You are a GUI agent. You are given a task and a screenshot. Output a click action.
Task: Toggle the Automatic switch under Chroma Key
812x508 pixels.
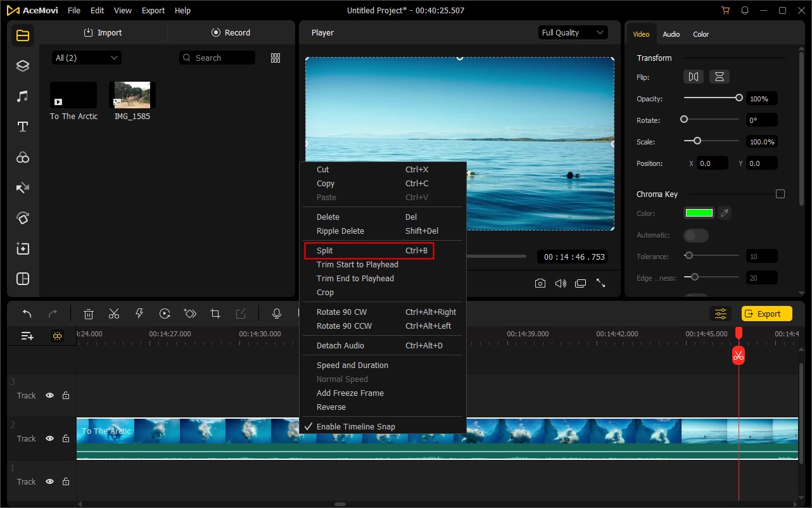coord(695,235)
